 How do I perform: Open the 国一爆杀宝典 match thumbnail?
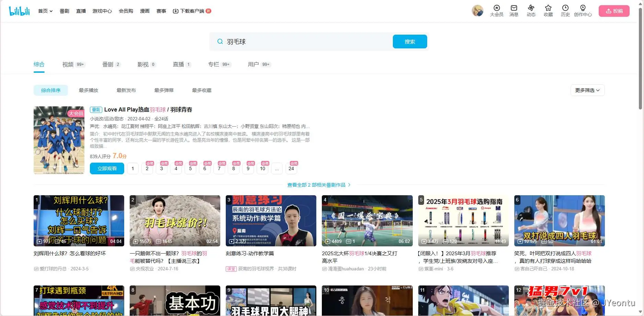pos(367,221)
